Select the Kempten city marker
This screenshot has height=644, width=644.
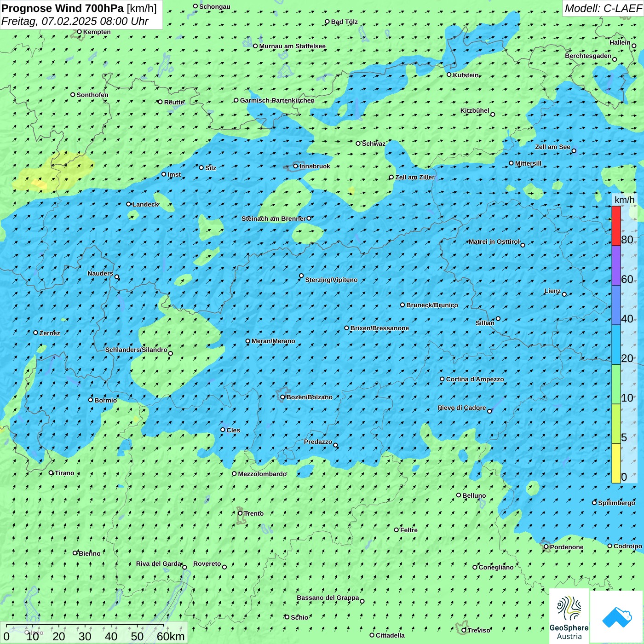[x=79, y=32]
